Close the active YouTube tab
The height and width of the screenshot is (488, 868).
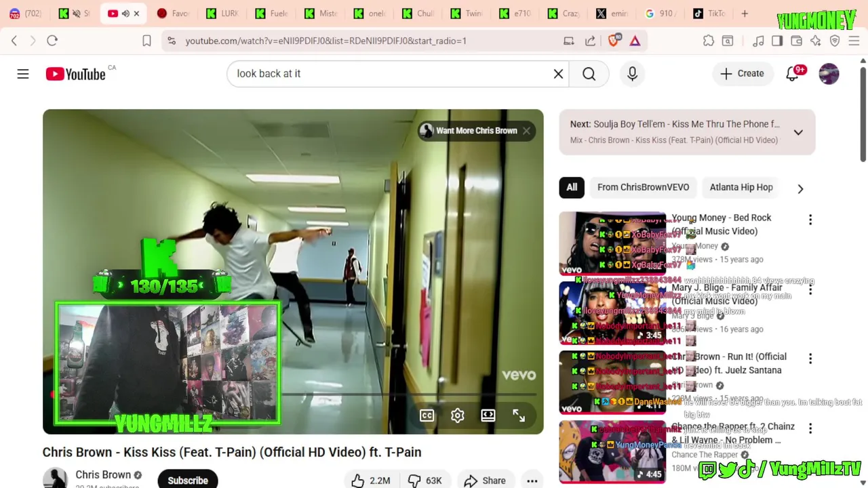click(136, 14)
